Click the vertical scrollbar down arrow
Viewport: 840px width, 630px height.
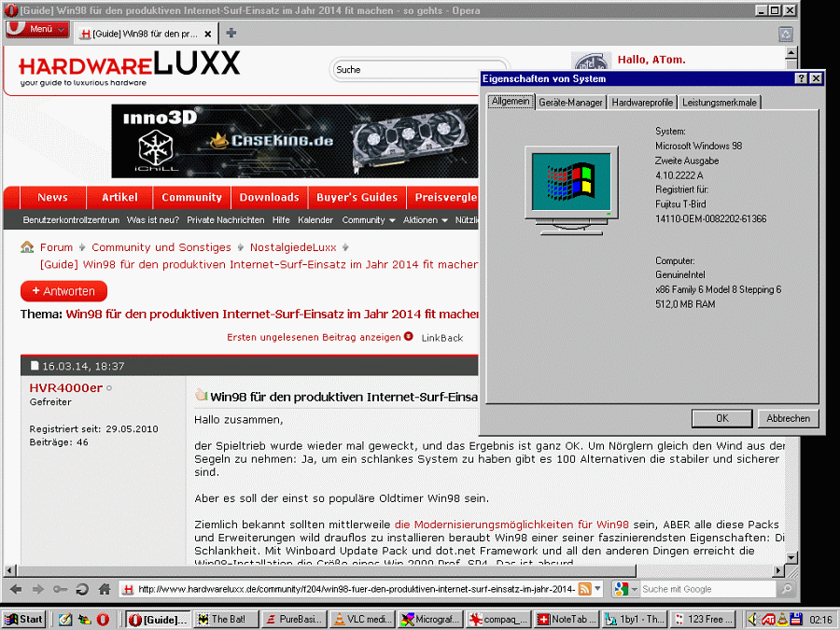pos(791,558)
